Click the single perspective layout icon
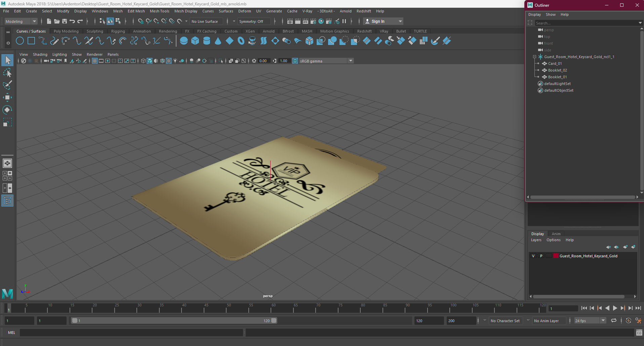644x346 pixels. [x=7, y=163]
